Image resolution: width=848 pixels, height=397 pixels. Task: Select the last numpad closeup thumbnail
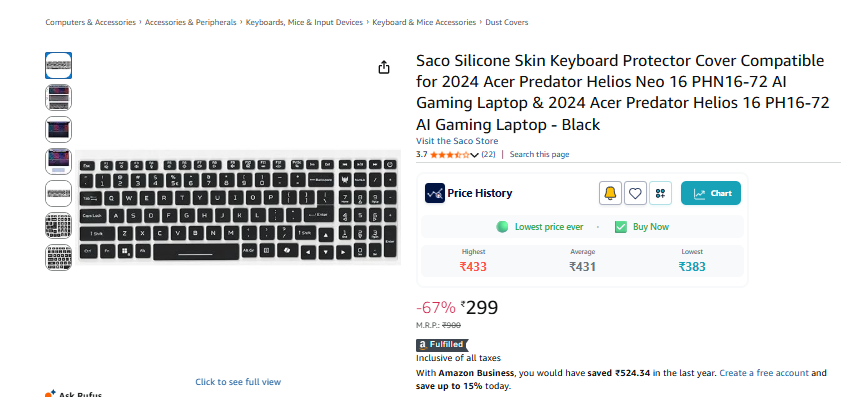pyautogui.click(x=58, y=257)
